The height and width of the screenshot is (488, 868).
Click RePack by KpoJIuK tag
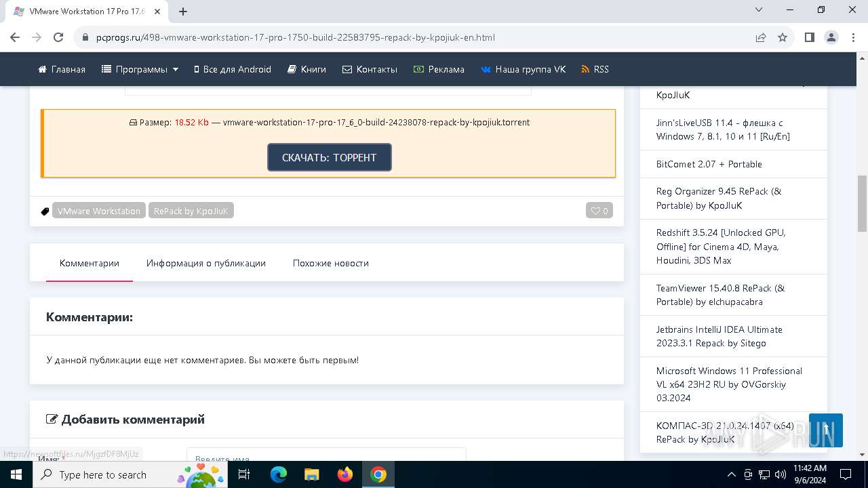(x=191, y=211)
